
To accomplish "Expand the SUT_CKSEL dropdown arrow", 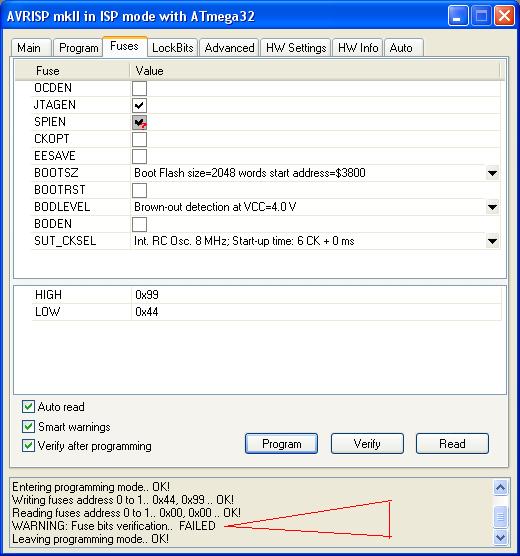I will [492, 241].
